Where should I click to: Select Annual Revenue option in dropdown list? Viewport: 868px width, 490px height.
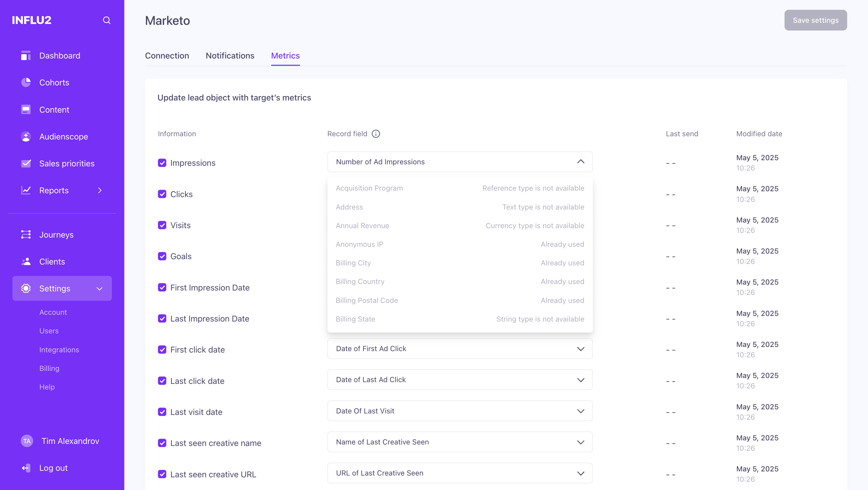460,225
